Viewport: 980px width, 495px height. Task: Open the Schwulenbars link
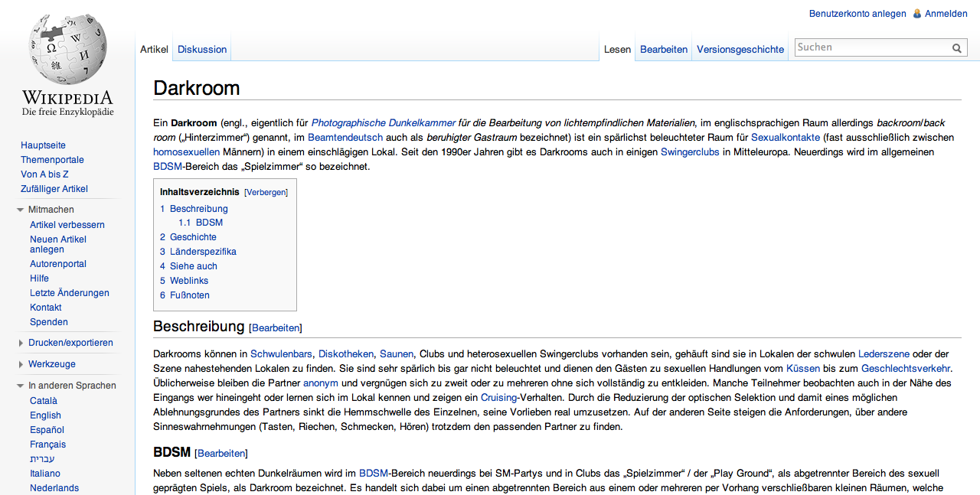(282, 354)
